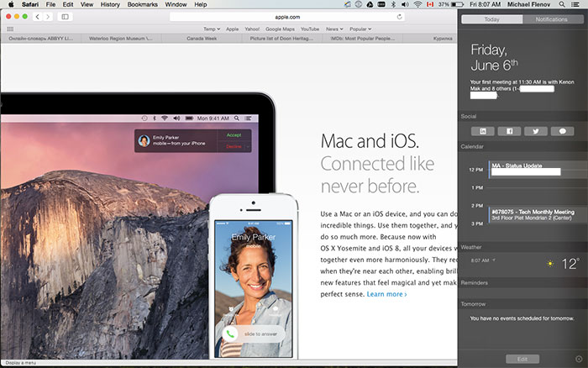This screenshot has width=588, height=368.
Task: Toggle the Safari sidebar button
Action: point(66,17)
